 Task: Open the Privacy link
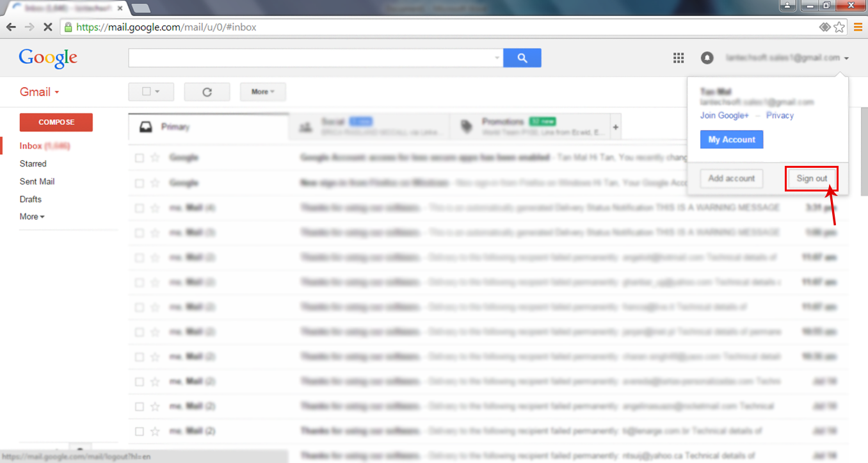tap(780, 115)
